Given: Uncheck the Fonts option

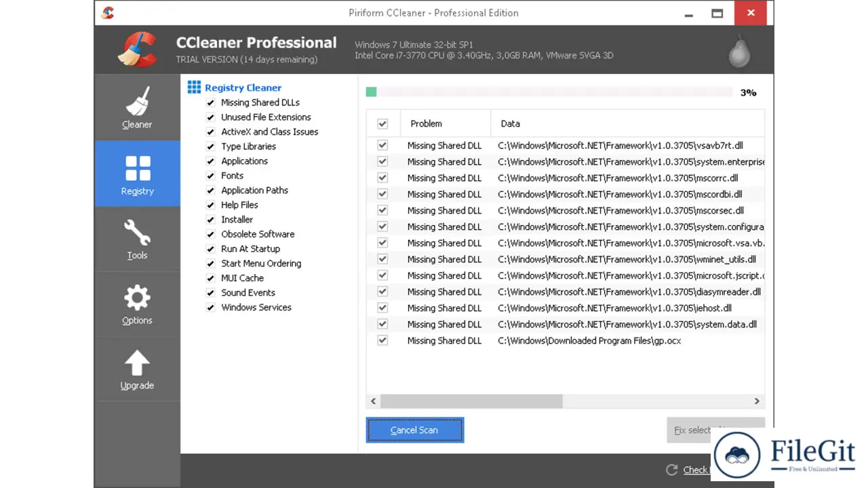Looking at the screenshot, I should [211, 176].
